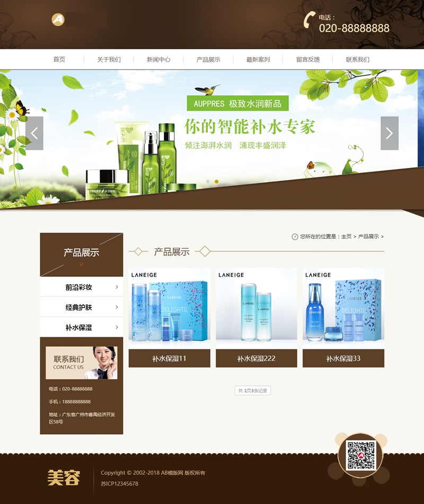Click sidebar text 电话：020-88888888
This screenshot has height=504, width=424.
[70, 389]
